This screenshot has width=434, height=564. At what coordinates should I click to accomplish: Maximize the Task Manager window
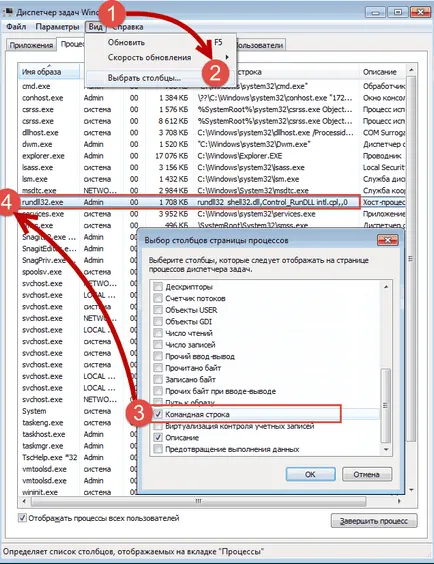click(398, 12)
